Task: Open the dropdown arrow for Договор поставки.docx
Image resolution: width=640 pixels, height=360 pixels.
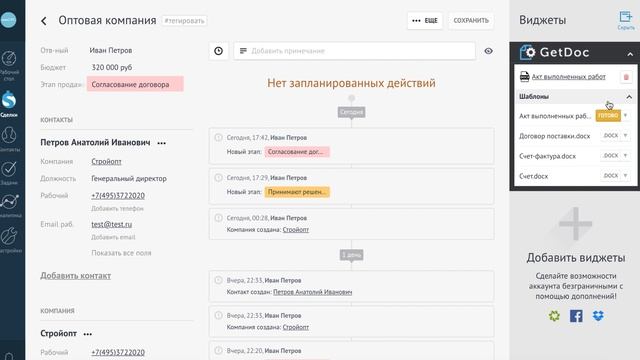Action: click(625, 136)
